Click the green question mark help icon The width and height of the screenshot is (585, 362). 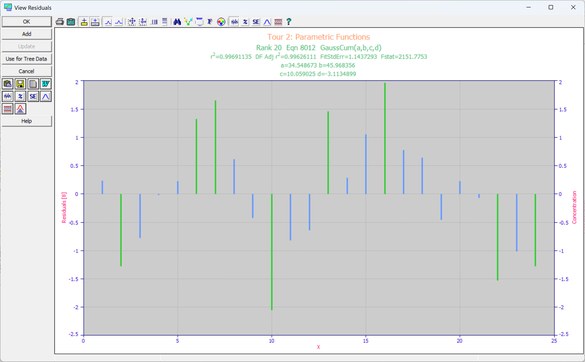289,22
